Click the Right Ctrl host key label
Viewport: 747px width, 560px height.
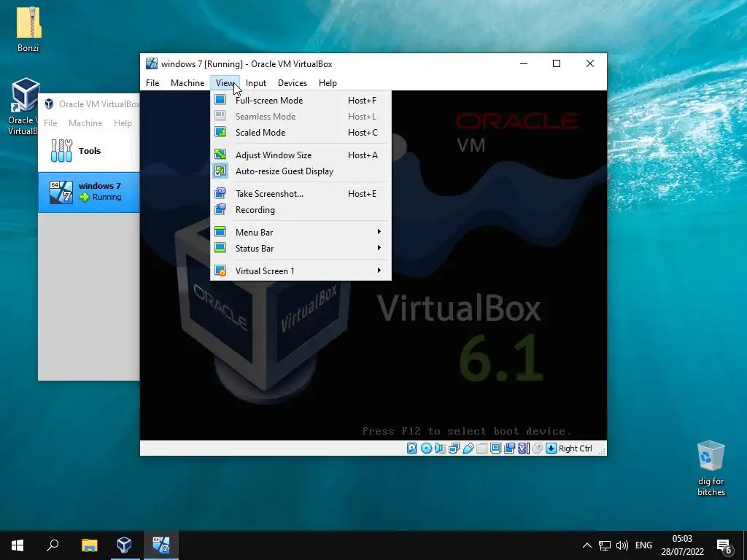575,448
